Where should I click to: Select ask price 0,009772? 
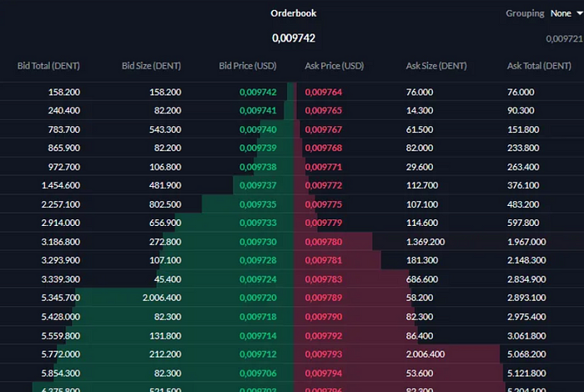(324, 185)
